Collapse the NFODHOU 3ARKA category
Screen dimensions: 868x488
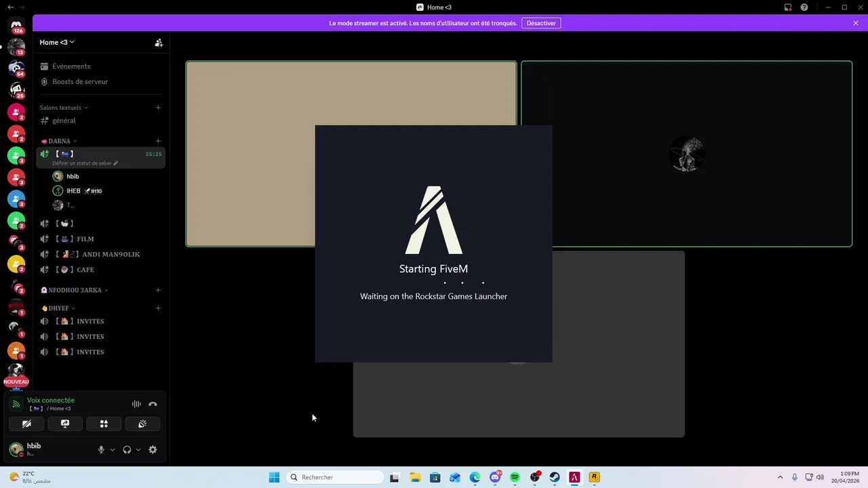coord(75,290)
